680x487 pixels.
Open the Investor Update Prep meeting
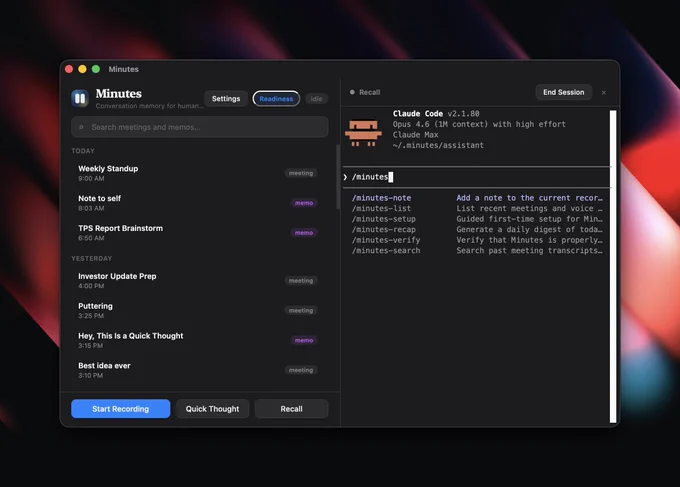point(199,281)
